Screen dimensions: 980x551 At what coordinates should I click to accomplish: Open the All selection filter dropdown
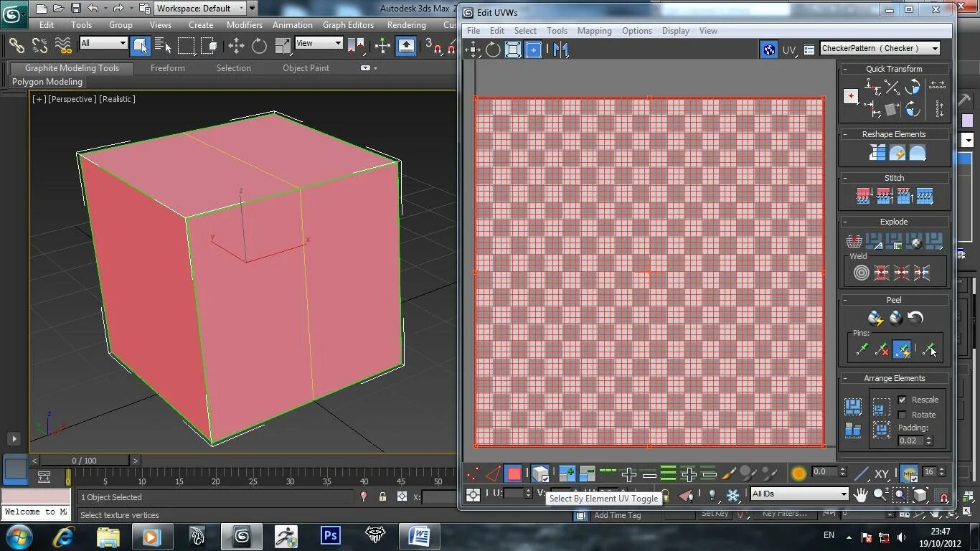pos(103,43)
